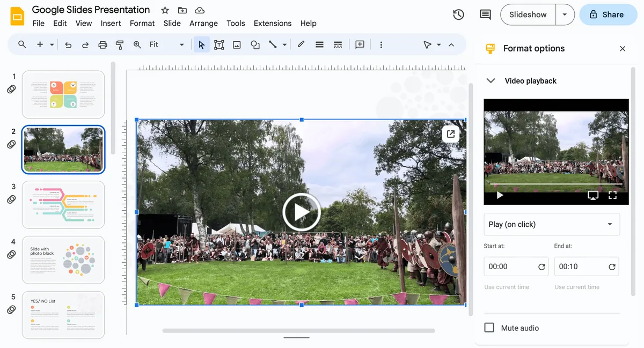The image size is (644, 348).
Task: Open the comments history icon
Action: coord(485,14)
